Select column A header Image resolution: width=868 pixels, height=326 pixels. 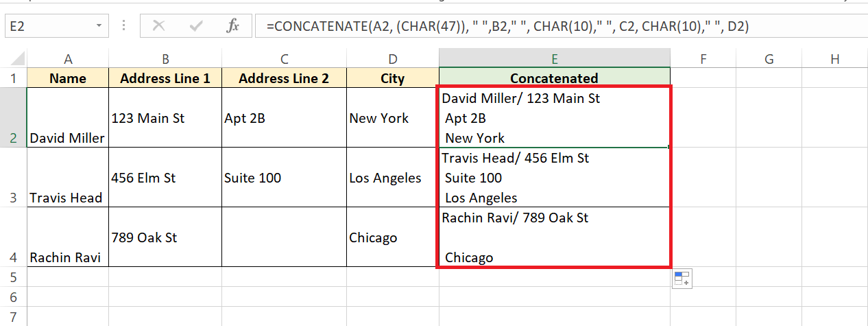tap(68, 59)
